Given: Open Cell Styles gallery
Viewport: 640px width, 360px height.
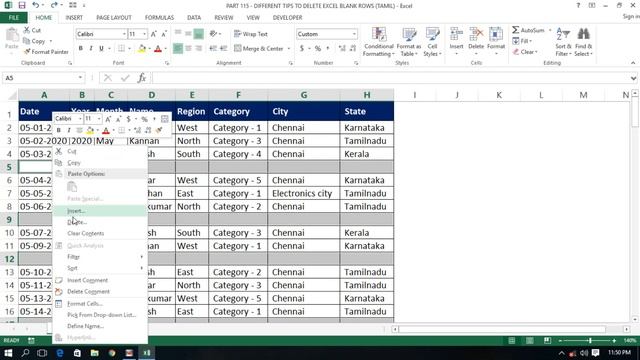Looking at the screenshot, I should (x=432, y=42).
